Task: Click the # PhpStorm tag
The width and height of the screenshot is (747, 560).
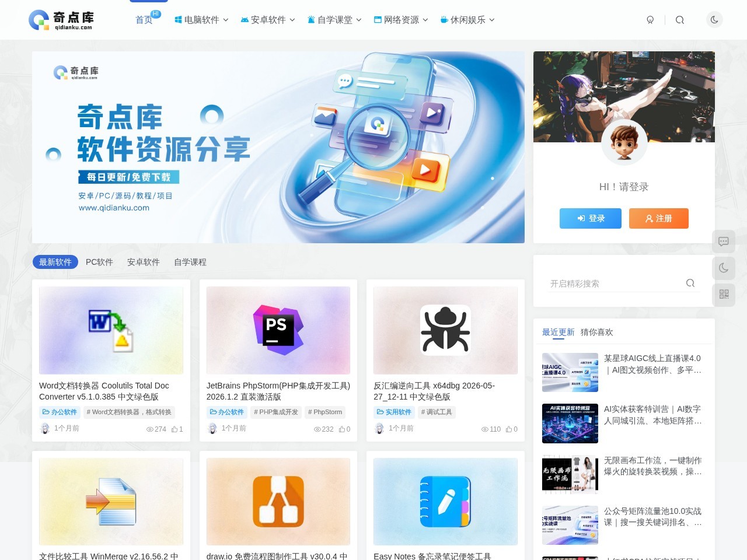Action: pos(325,412)
